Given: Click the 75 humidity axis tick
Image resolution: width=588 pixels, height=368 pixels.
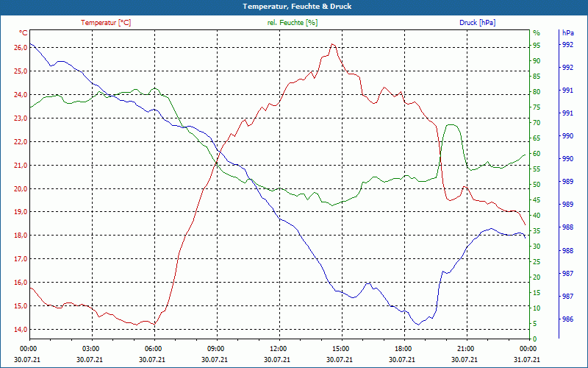Looking at the screenshot, I should tap(537, 107).
